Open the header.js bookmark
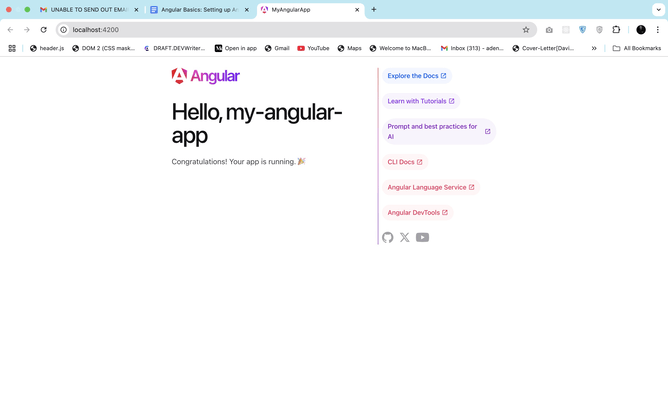This screenshot has height=418, width=668. point(47,49)
